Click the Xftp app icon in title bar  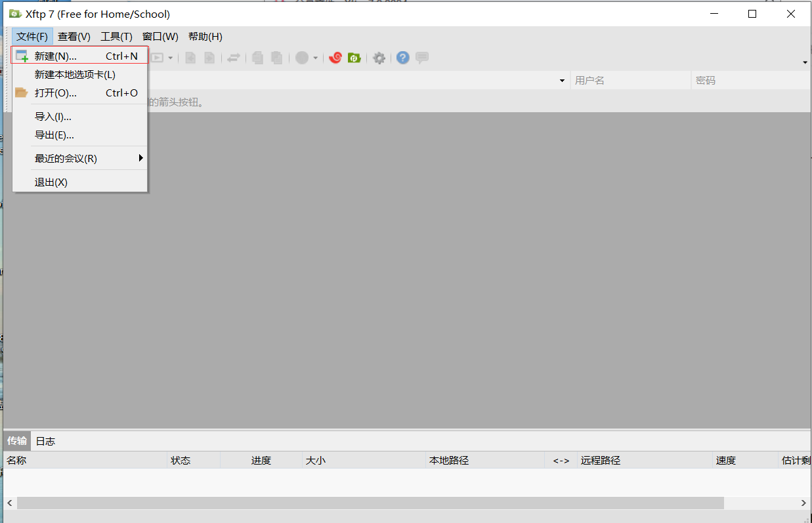point(14,14)
